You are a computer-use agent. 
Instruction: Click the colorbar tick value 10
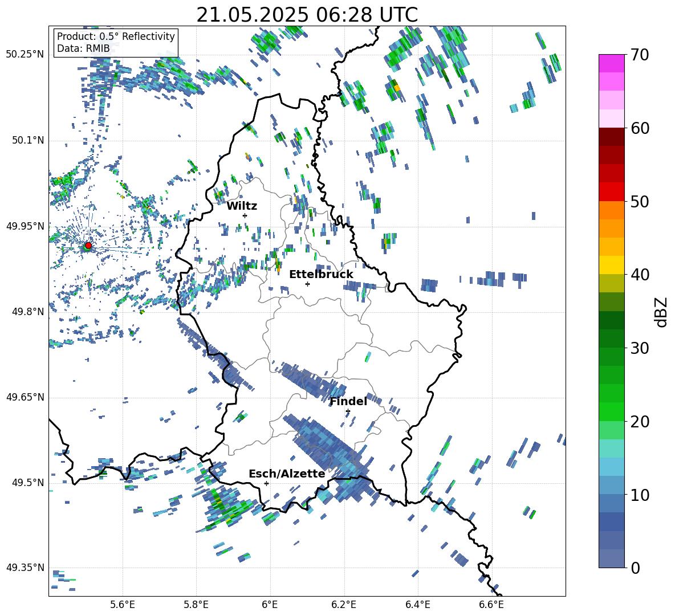point(639,495)
